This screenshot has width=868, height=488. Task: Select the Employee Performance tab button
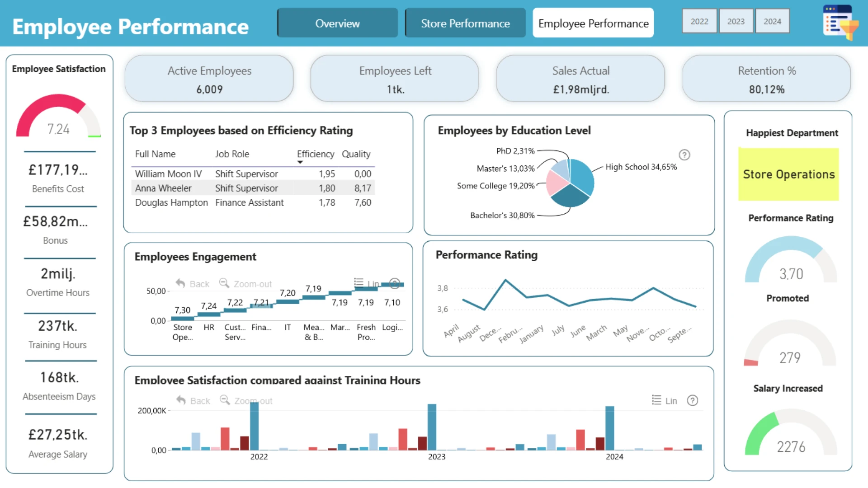point(593,23)
